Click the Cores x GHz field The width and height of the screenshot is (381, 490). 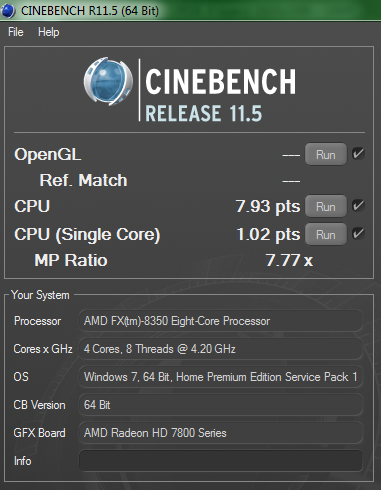(221, 349)
